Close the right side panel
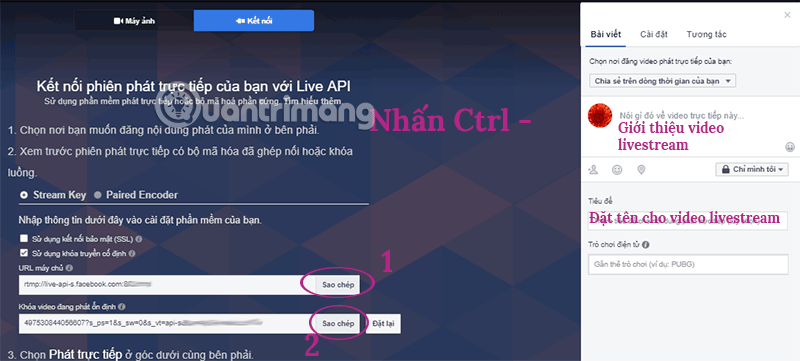The width and height of the screenshot is (800, 361). [787, 15]
